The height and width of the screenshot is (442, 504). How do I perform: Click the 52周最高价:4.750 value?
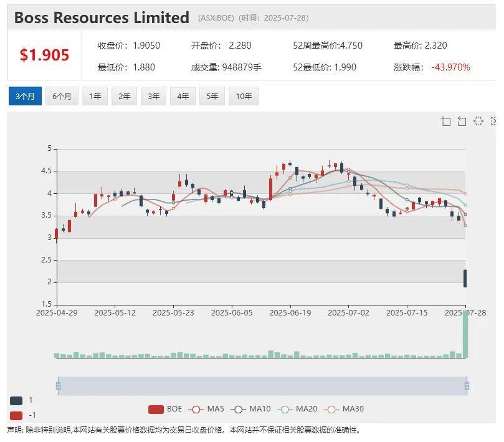328,46
